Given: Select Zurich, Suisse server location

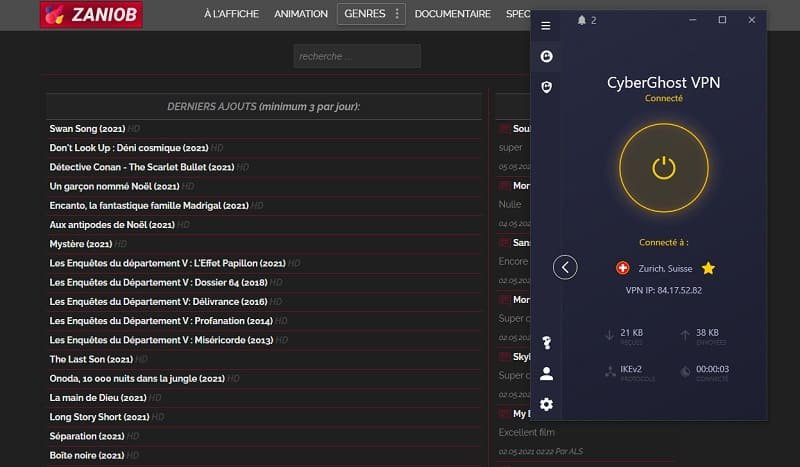Looking at the screenshot, I should (x=665, y=268).
